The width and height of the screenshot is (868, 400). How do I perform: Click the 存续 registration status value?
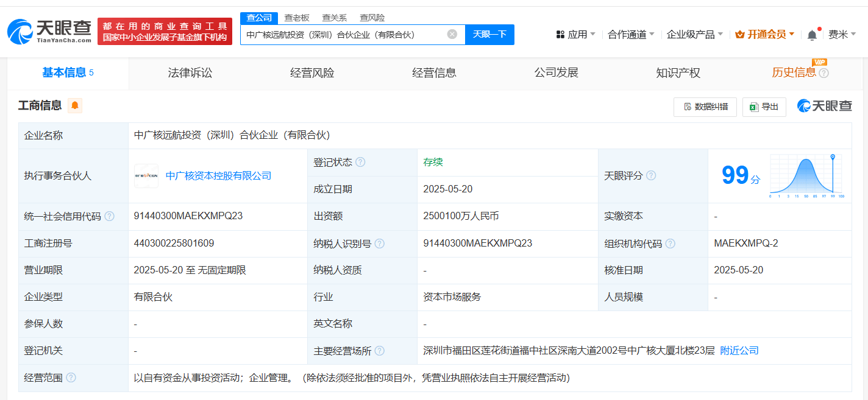point(433,162)
